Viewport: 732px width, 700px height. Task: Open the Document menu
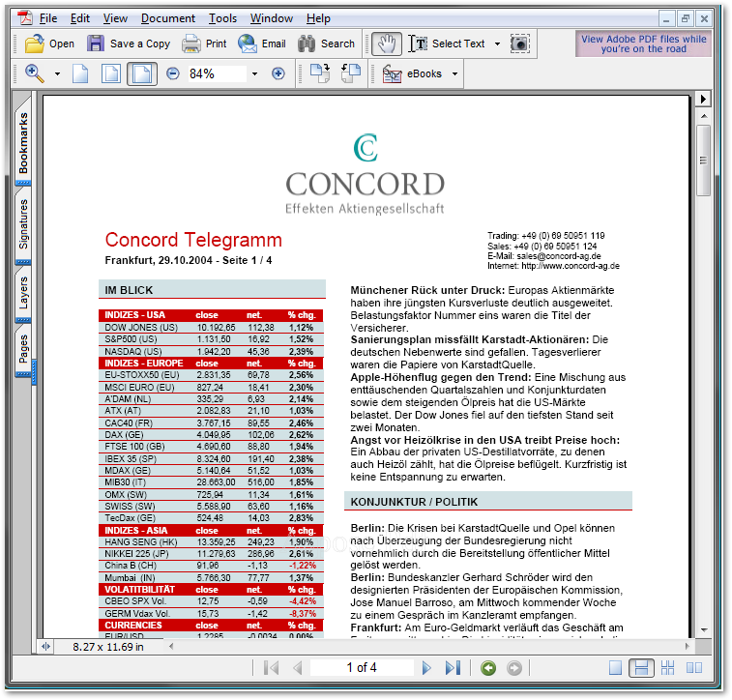167,18
